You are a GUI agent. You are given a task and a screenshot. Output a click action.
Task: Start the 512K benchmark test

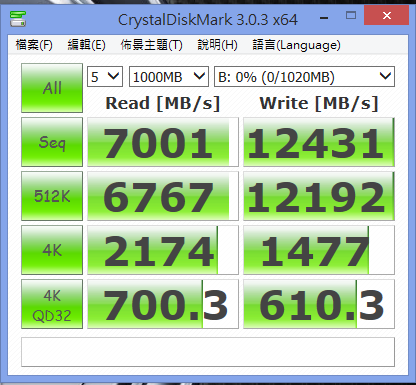(52, 196)
